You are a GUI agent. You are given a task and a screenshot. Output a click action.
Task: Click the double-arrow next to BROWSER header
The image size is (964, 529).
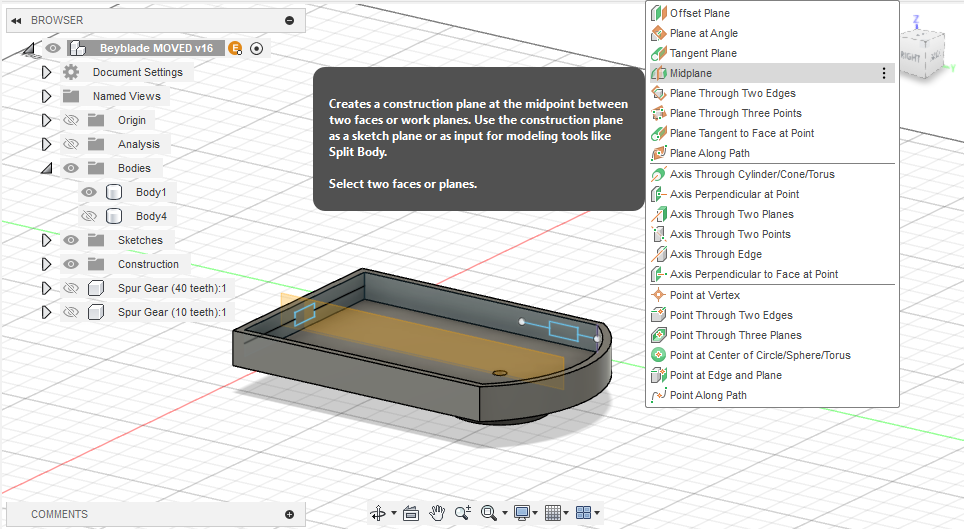pyautogui.click(x=17, y=20)
